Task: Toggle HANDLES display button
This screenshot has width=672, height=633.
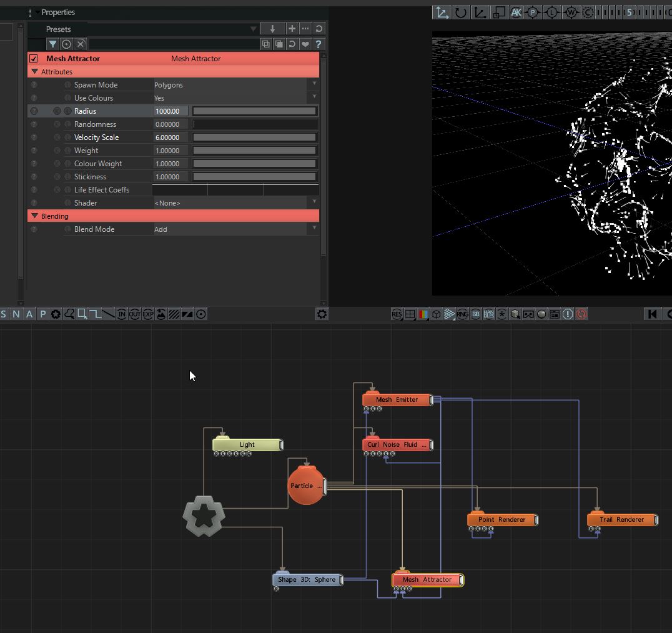Action: coord(488,314)
